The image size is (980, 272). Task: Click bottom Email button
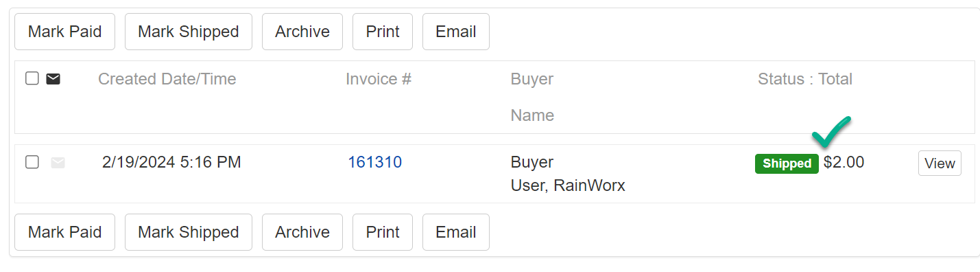click(456, 232)
